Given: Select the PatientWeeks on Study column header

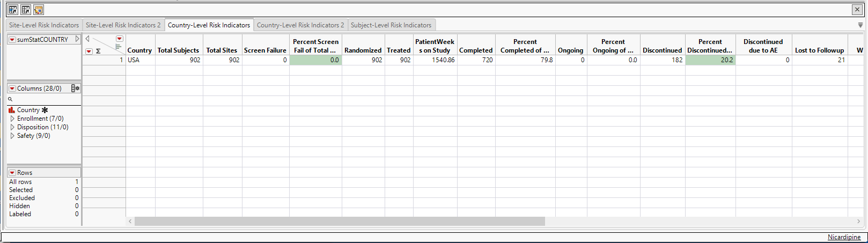Looking at the screenshot, I should 435,46.
